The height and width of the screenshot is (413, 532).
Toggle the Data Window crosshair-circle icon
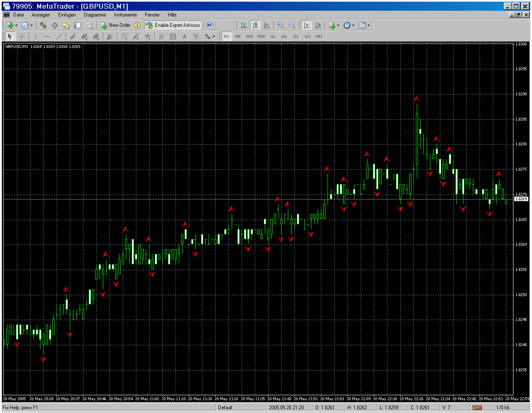[55, 25]
